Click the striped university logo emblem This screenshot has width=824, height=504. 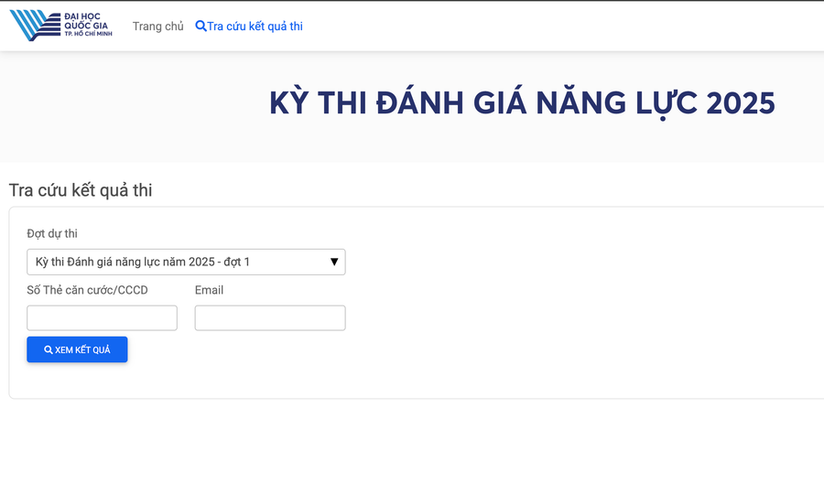click(x=34, y=26)
